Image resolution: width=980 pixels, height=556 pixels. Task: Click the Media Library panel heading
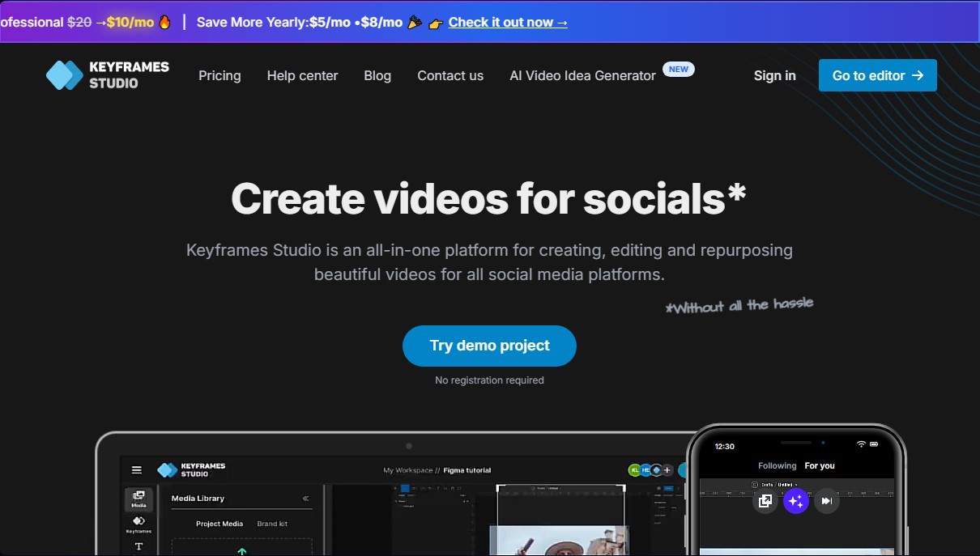tap(198, 499)
